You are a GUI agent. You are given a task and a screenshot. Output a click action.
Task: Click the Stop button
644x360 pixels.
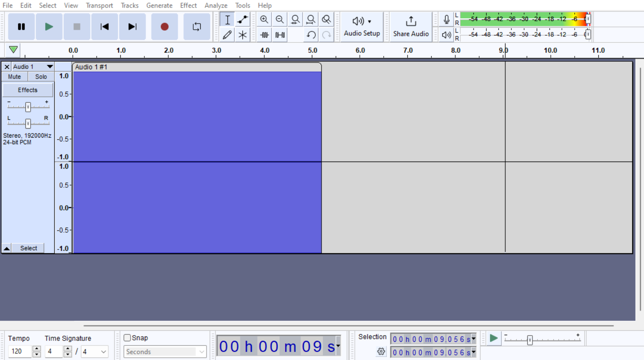(77, 27)
